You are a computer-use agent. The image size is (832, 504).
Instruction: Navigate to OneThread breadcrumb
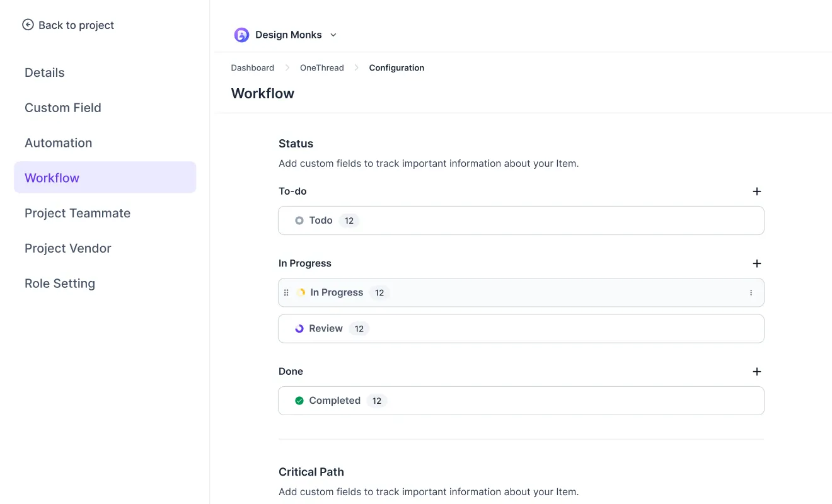(322, 68)
